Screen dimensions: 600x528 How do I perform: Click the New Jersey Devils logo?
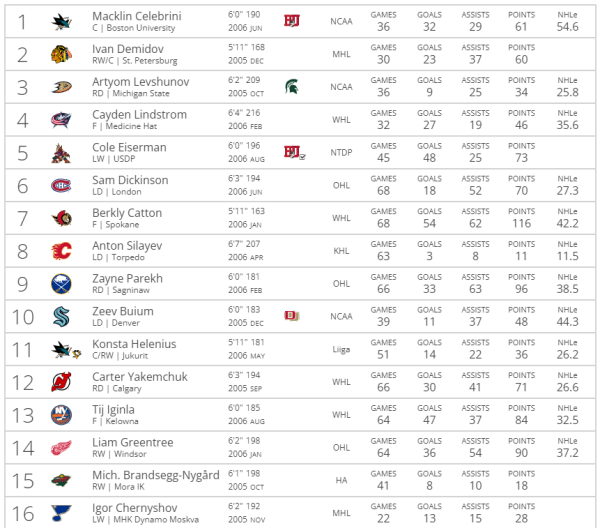tap(61, 382)
